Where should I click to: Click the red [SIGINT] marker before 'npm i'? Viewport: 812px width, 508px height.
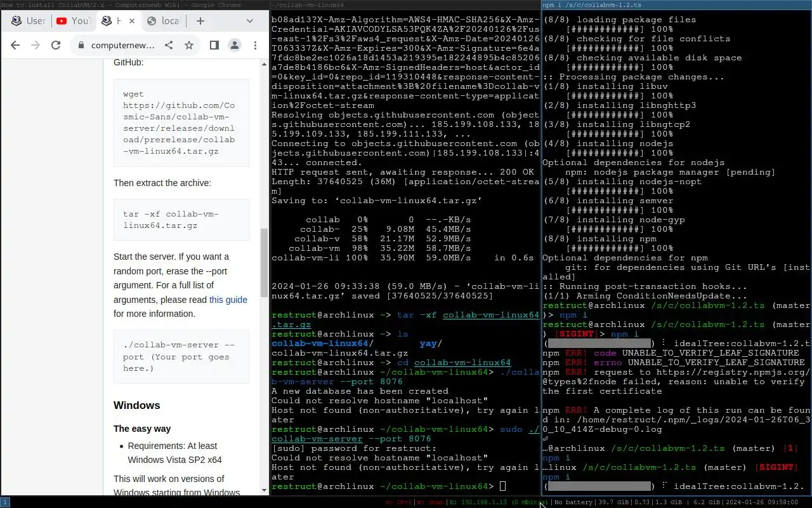point(575,334)
